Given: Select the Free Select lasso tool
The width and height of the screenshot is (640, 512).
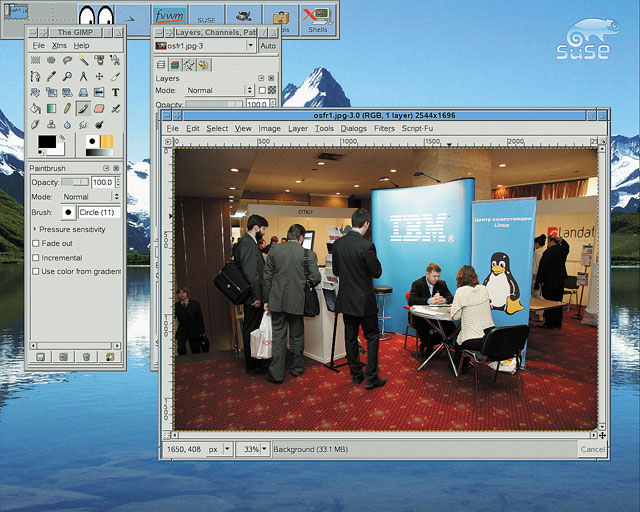Looking at the screenshot, I should (67, 60).
